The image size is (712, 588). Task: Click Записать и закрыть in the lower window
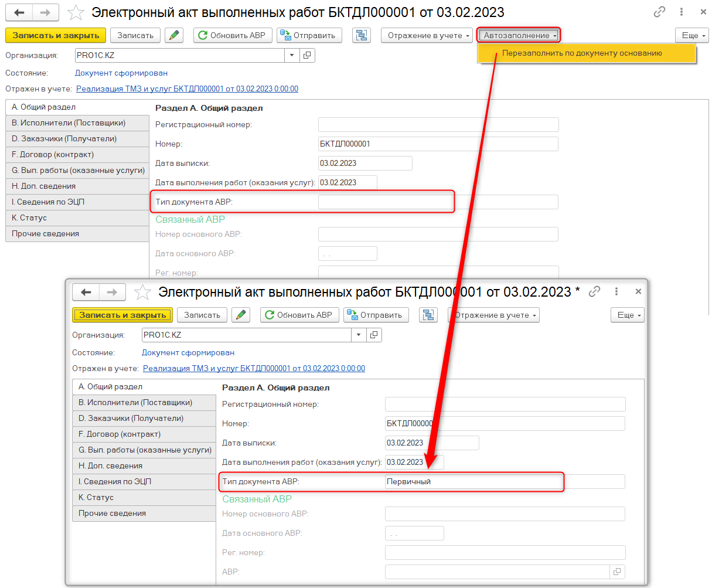122,315
